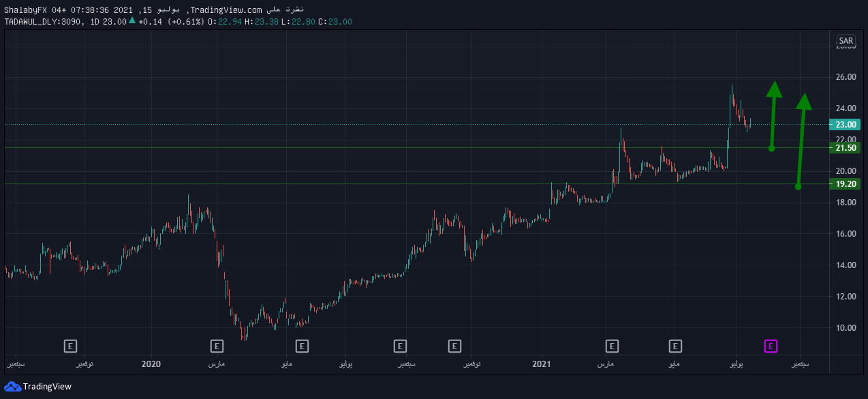
Task: Open the earnings E marker above مايو 2021
Action: pyautogui.click(x=676, y=346)
